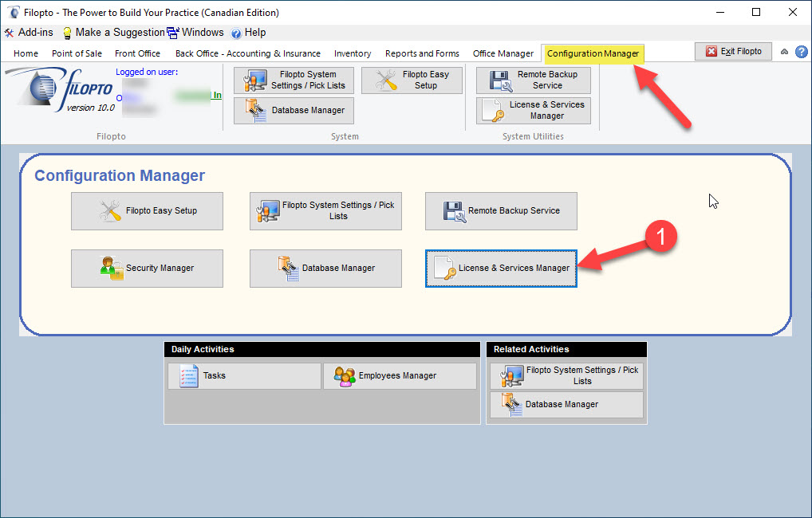Click floppy disk icon on panel Remote Backup Service
Viewport: 812px width, 518px height.
(x=455, y=212)
